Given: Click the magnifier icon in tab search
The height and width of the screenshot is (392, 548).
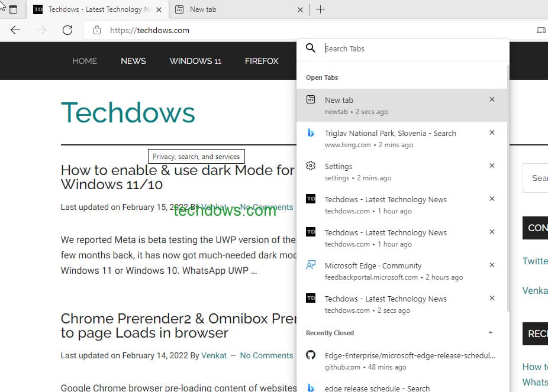Looking at the screenshot, I should pyautogui.click(x=310, y=48).
